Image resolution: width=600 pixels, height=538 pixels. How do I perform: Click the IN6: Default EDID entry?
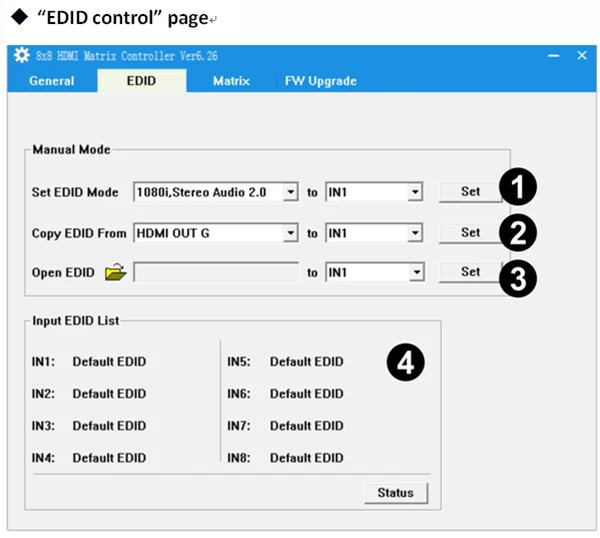click(x=285, y=394)
